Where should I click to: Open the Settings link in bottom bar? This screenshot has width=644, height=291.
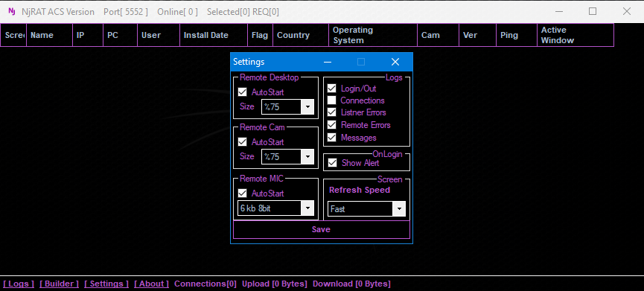tap(106, 284)
